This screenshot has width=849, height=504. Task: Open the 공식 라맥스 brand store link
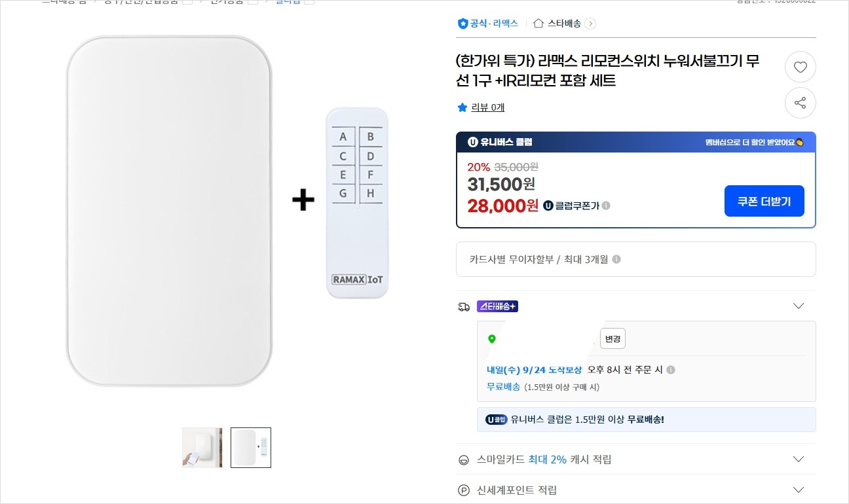pos(488,24)
